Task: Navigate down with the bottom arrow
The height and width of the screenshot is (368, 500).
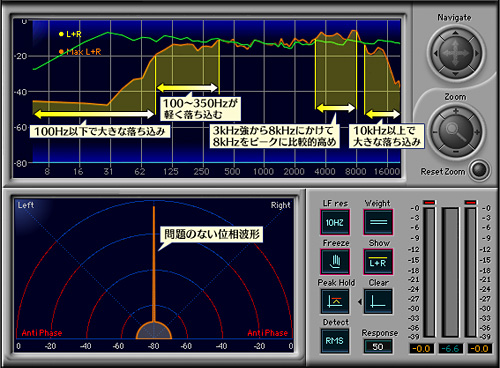Action: [455, 73]
